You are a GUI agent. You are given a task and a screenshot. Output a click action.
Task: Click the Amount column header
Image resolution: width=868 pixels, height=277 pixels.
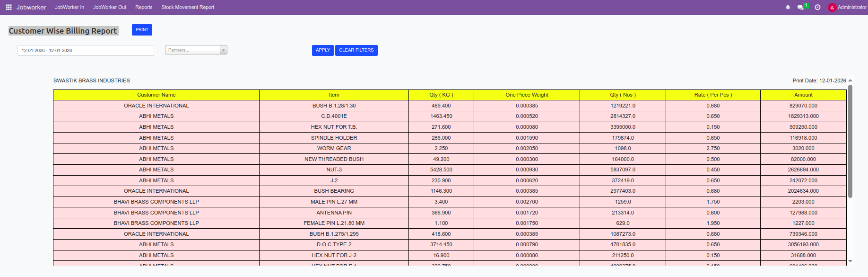[803, 95]
